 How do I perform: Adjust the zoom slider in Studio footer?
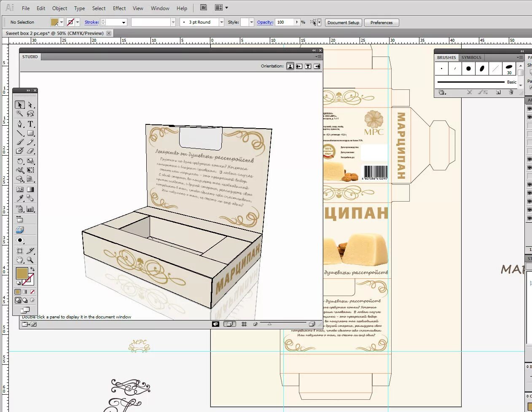click(x=269, y=324)
